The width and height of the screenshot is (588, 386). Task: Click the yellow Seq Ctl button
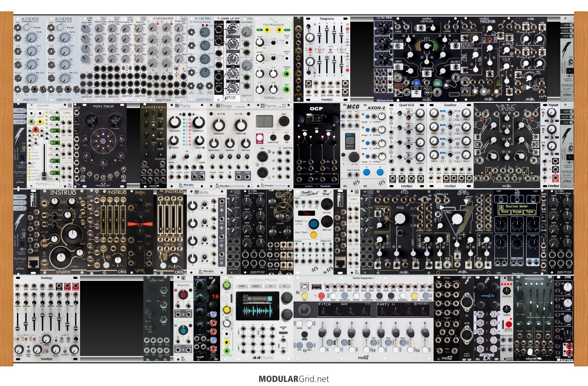coord(414,296)
